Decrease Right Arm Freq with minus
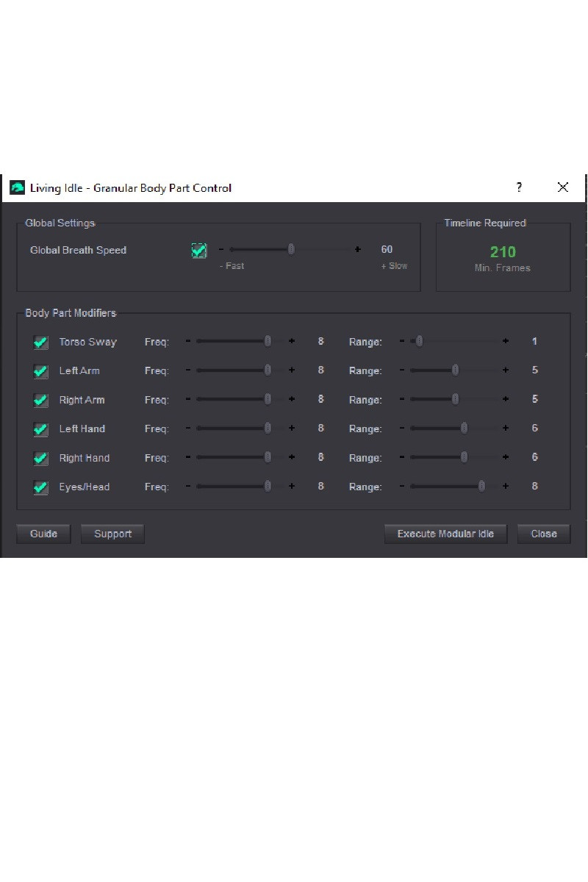The height and width of the screenshot is (882, 588). point(188,399)
